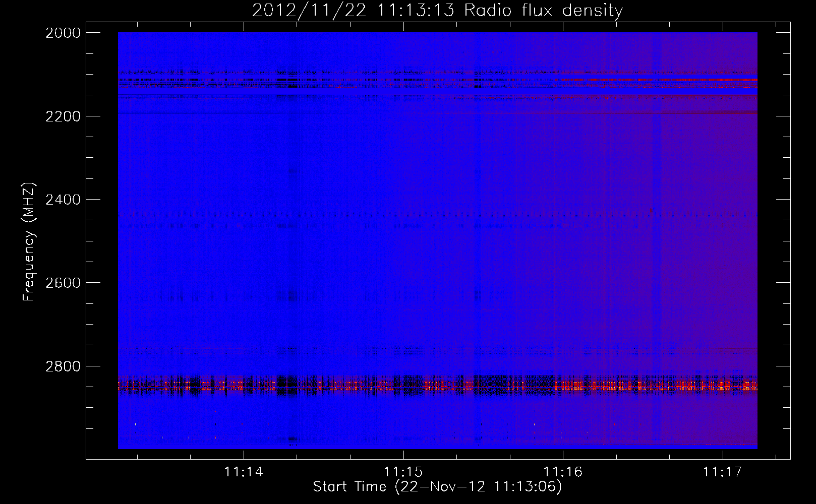Click the bright red emission band near 2850 MHz
Image resolution: width=816 pixels, height=504 pixels.
coord(438,386)
